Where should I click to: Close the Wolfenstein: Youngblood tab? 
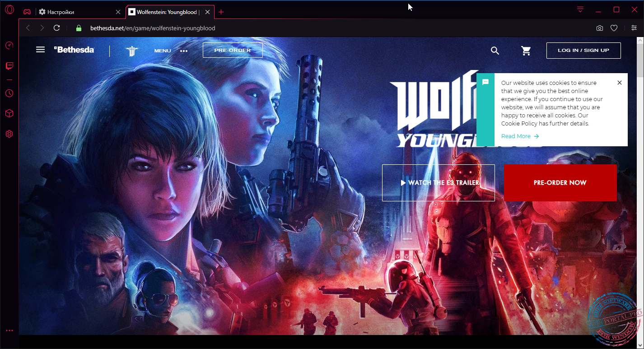coord(208,12)
